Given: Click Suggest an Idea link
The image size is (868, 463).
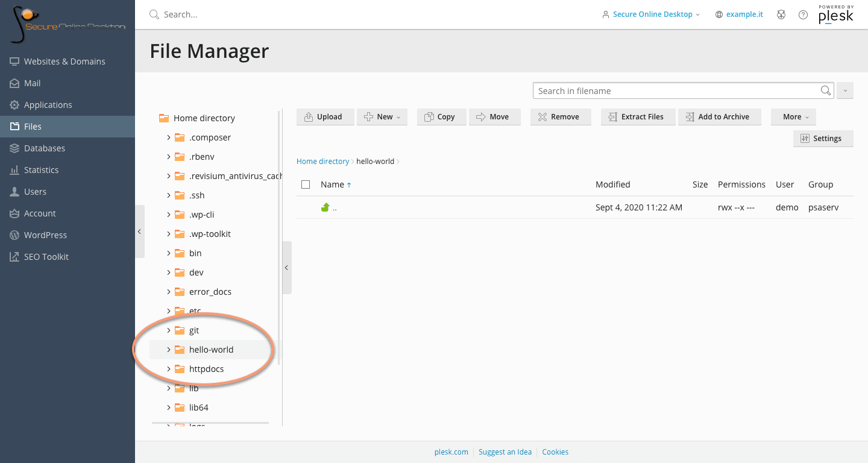Looking at the screenshot, I should click(505, 452).
